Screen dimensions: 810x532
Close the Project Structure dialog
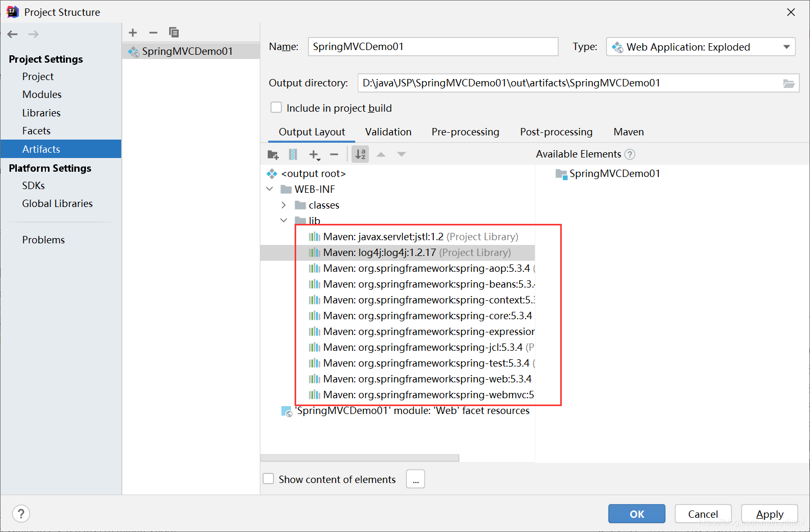[x=791, y=12]
